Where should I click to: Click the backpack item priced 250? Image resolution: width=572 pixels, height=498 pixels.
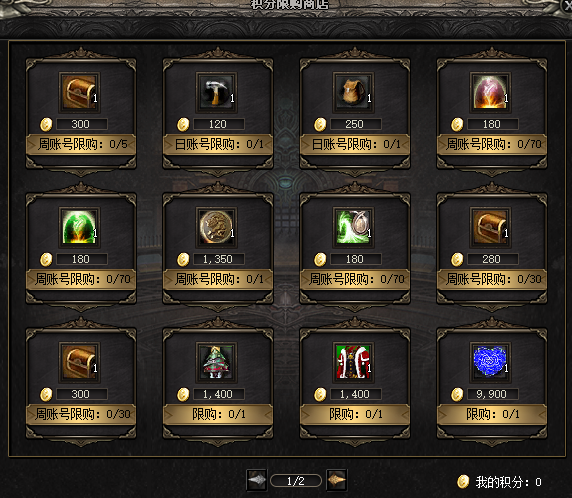[x=353, y=92]
